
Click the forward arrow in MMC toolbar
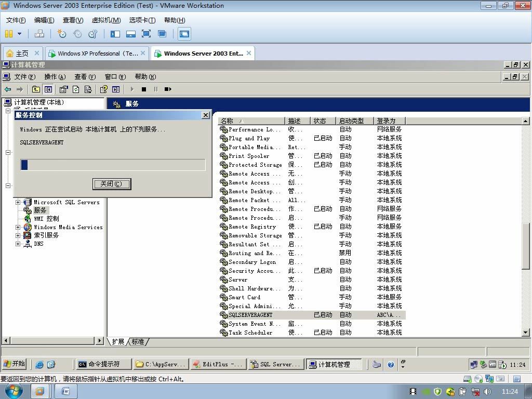pyautogui.click(x=20, y=89)
